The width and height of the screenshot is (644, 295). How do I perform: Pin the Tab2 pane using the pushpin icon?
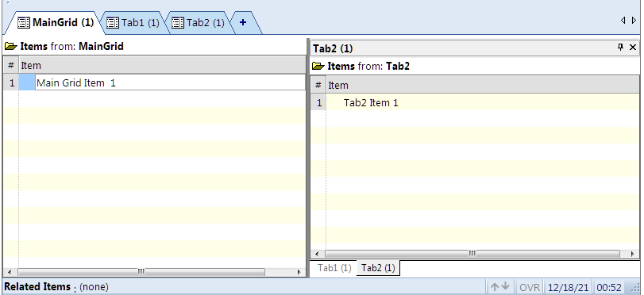pyautogui.click(x=621, y=47)
